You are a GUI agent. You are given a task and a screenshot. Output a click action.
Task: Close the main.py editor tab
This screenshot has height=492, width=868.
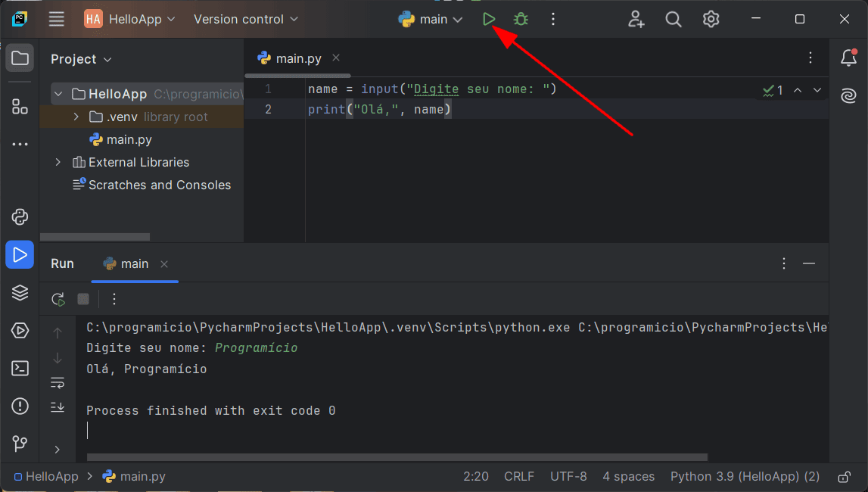tap(336, 58)
